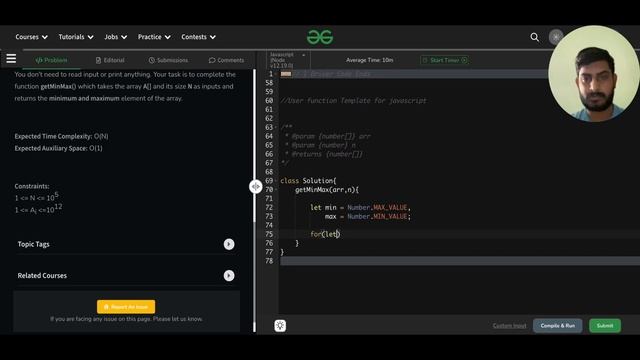The height and width of the screenshot is (360, 640).
Task: Click the search magnifier icon
Action: pos(534,37)
